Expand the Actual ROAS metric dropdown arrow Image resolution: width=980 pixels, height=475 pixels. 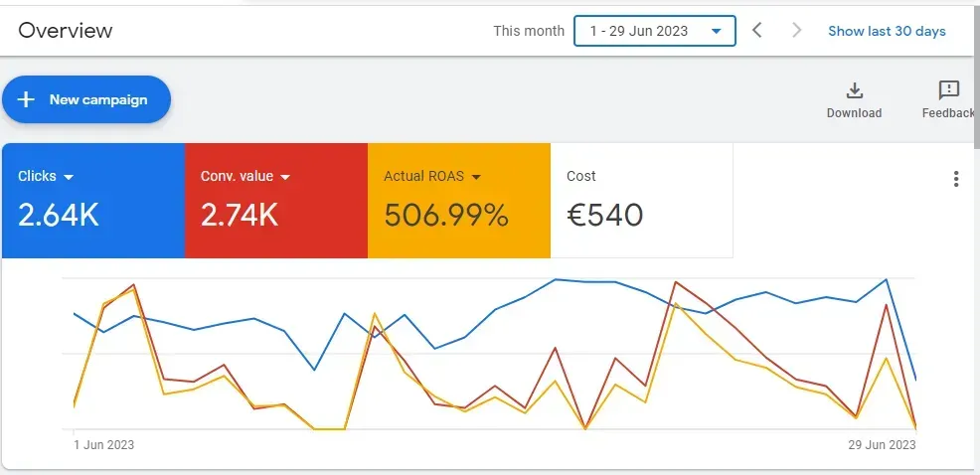476,178
